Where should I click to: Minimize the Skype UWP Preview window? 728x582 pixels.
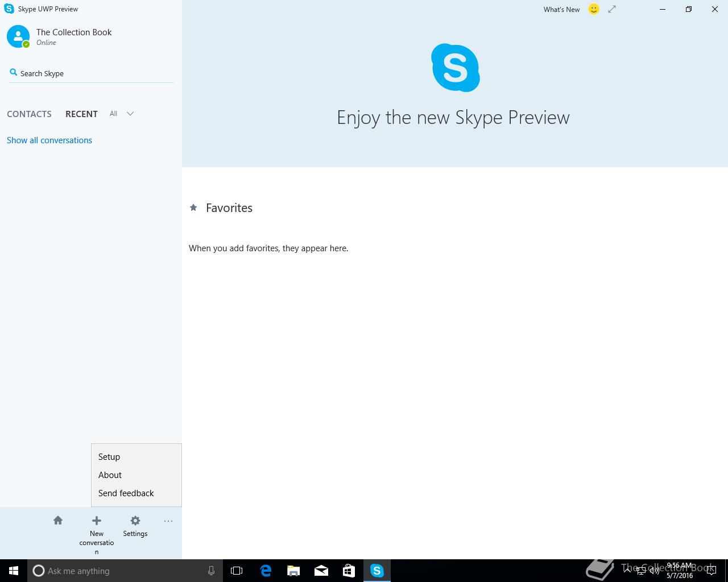[663, 9]
